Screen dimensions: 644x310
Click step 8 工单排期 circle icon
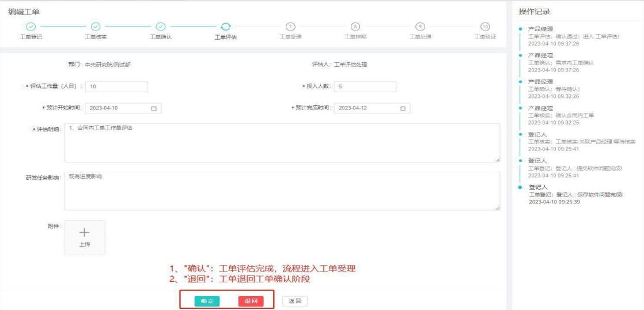pos(355,27)
